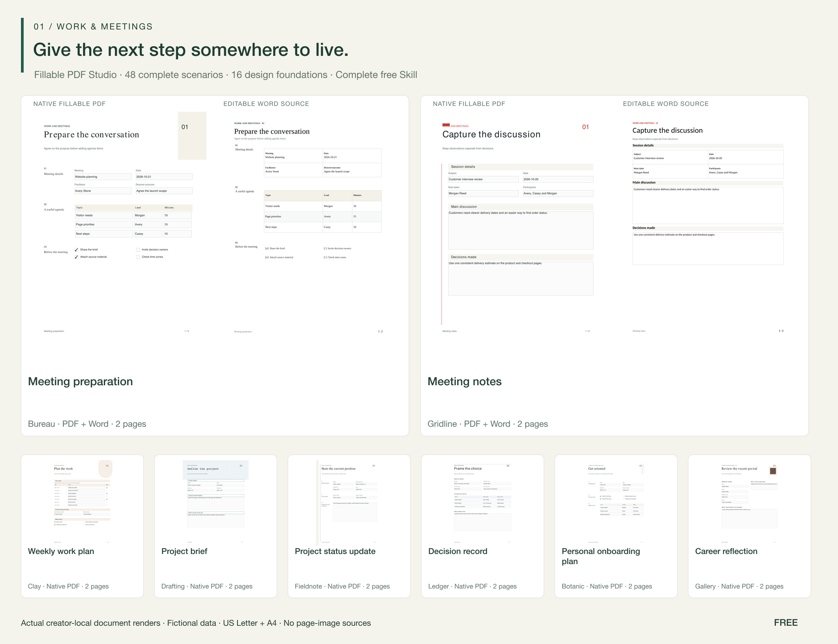
Task: Click the Main discussion text area in the fillable PDF
Action: 521,230
